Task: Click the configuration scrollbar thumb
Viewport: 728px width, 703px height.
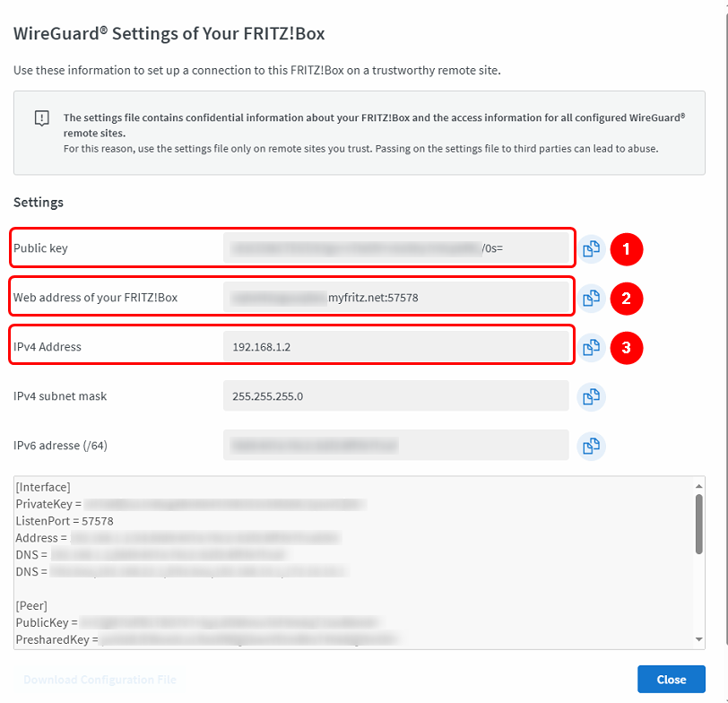Action: tap(698, 523)
